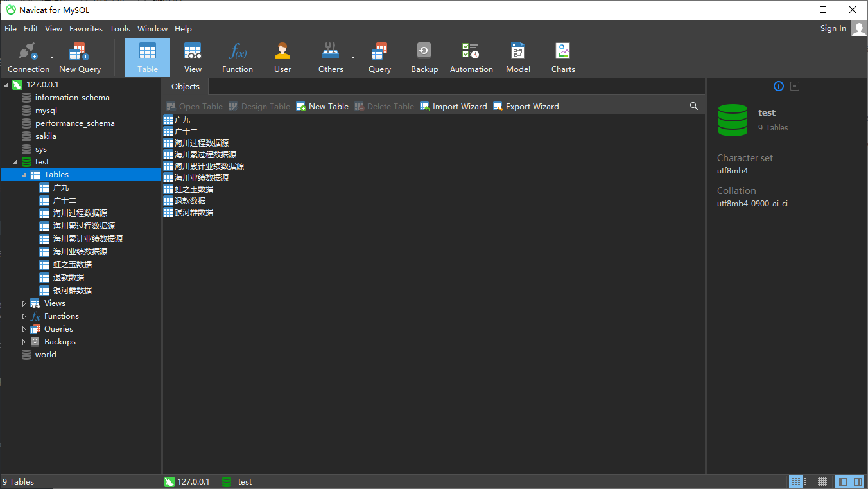
Task: Expand the Queries node
Action: (x=24, y=329)
